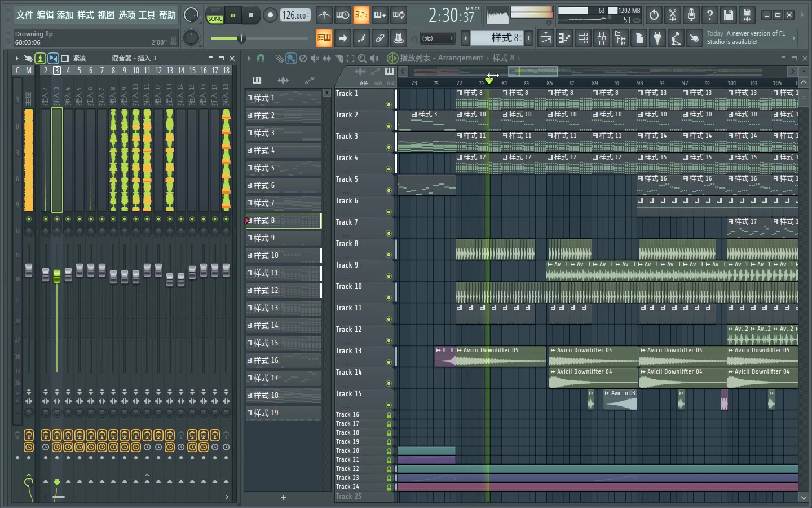The height and width of the screenshot is (508, 812).
Task: Open the 编辑 menu
Action: tap(45, 15)
